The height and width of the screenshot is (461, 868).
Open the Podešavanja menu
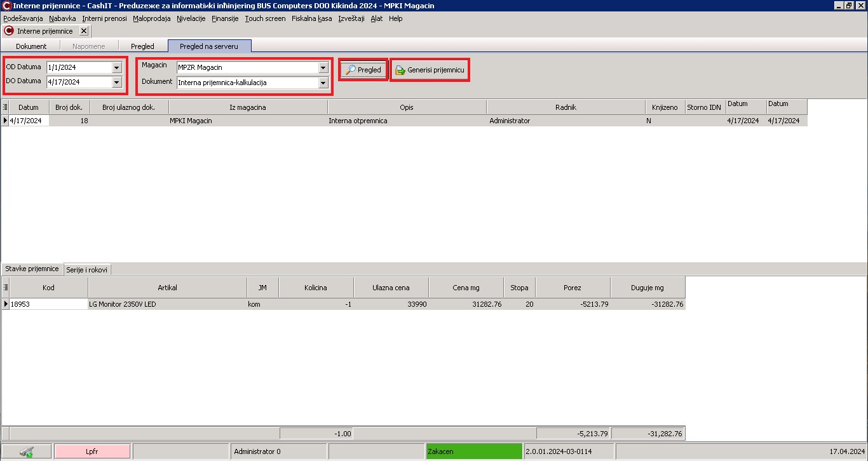(x=23, y=18)
